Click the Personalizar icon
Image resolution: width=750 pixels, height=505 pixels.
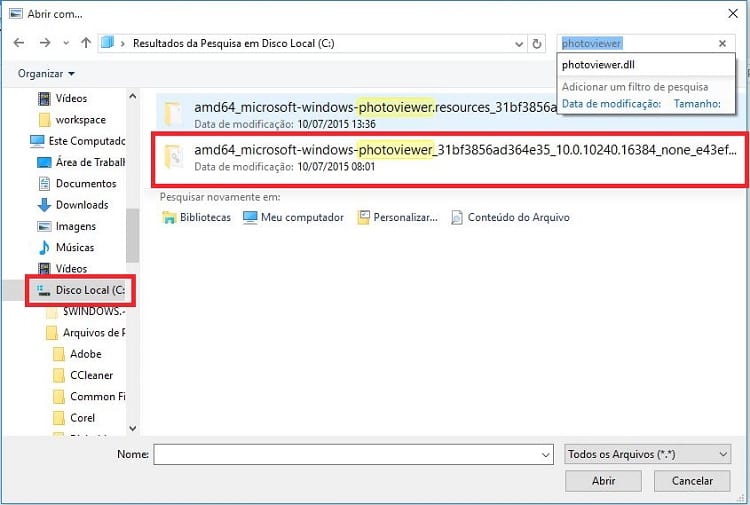[364, 218]
